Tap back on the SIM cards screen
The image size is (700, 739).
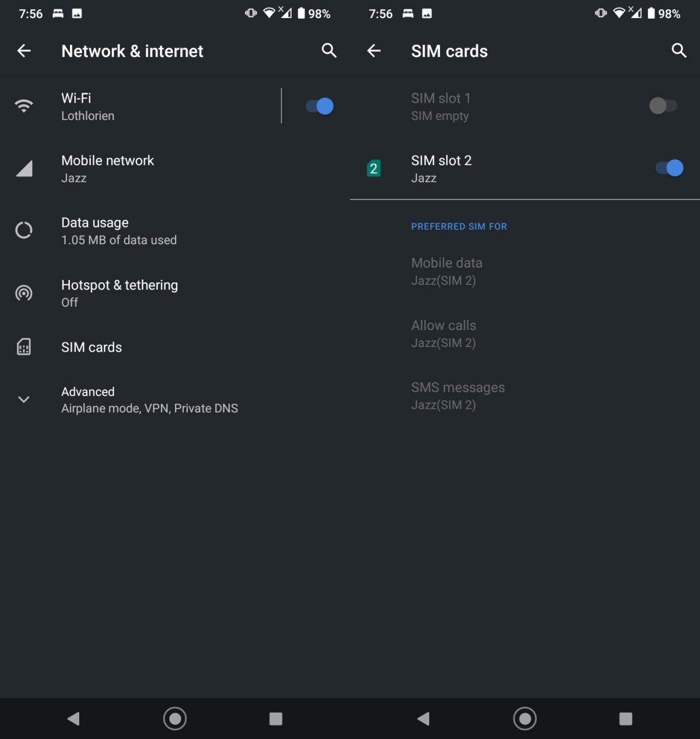[x=374, y=51]
